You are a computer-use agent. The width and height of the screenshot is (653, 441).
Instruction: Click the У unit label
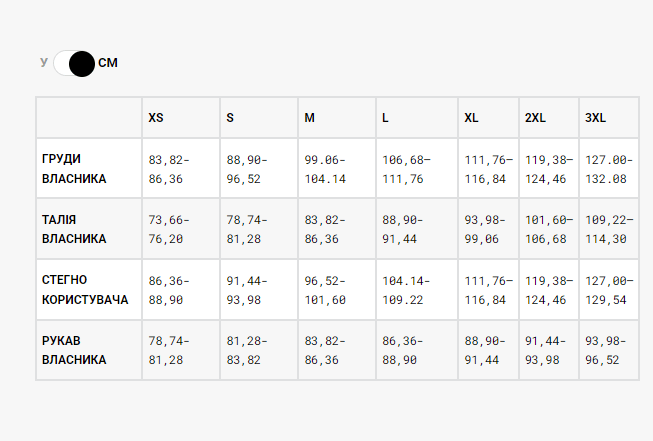(x=44, y=63)
